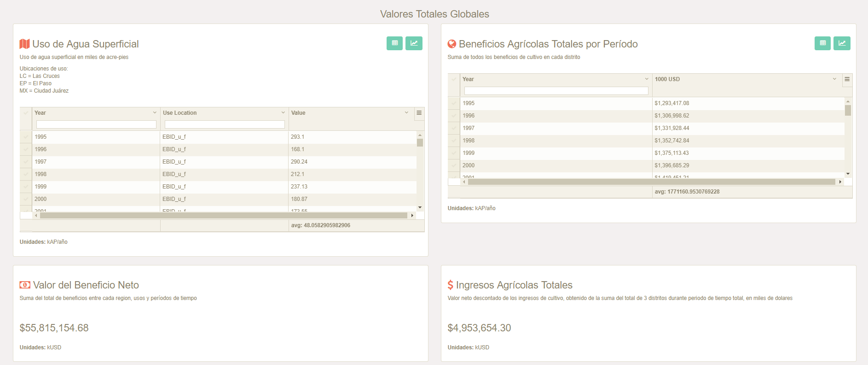Select checkbox for 1999 $1,375,113.43 row
The height and width of the screenshot is (365, 868).
(x=454, y=153)
